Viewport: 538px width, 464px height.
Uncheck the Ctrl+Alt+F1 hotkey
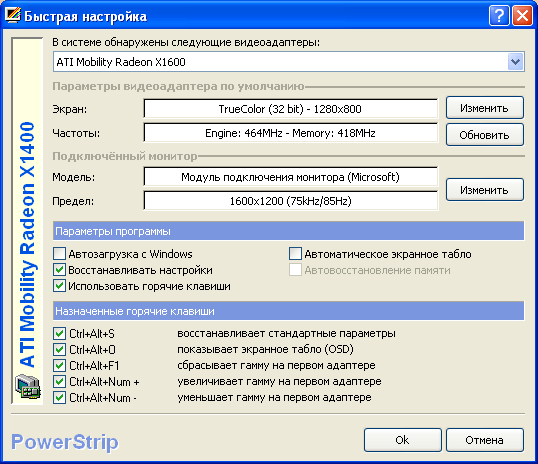pos(59,366)
